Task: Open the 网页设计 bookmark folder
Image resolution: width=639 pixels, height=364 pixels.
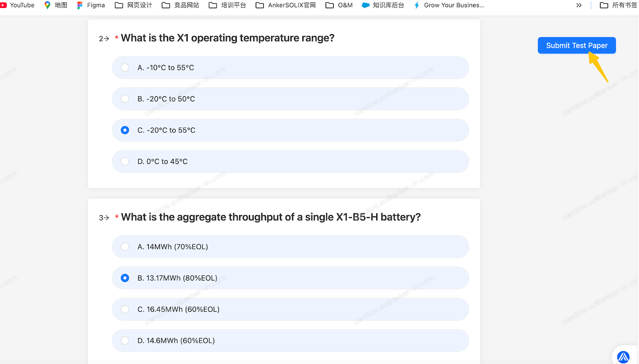Action: point(133,5)
